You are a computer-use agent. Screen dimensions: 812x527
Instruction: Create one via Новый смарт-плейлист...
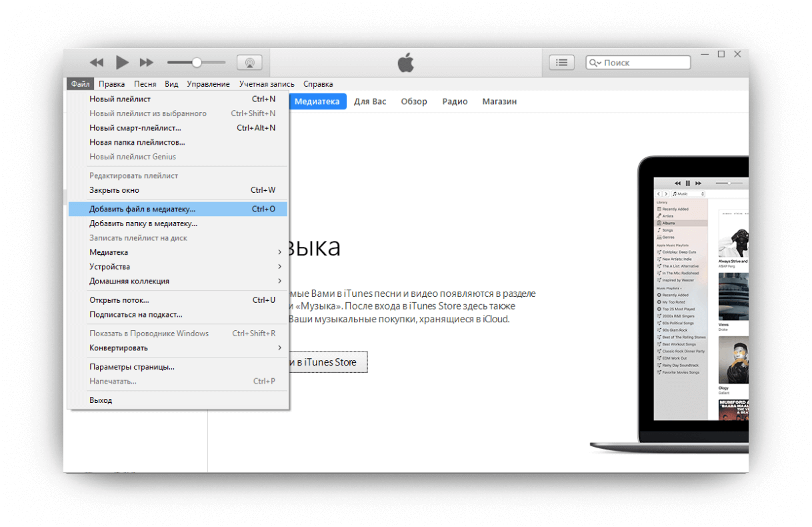[x=178, y=128]
